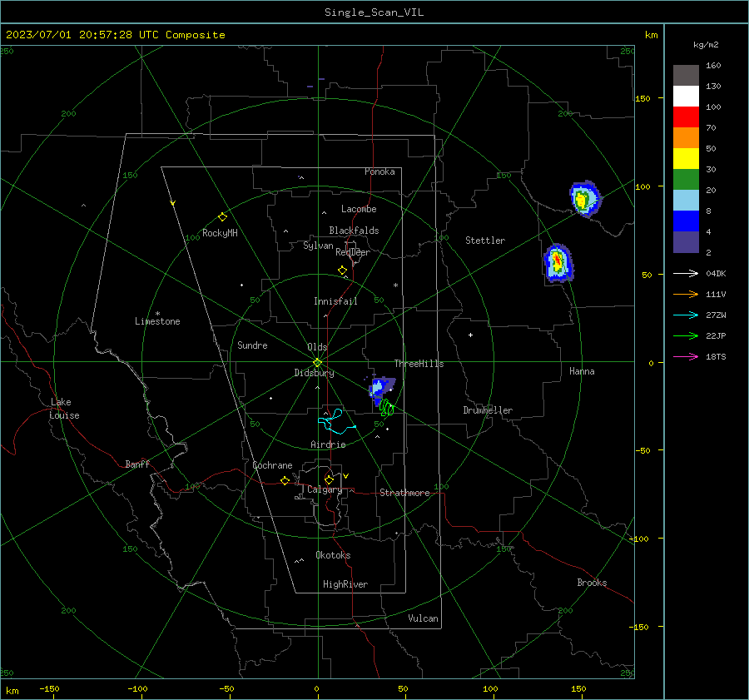Click the Cochrane city label

272,465
